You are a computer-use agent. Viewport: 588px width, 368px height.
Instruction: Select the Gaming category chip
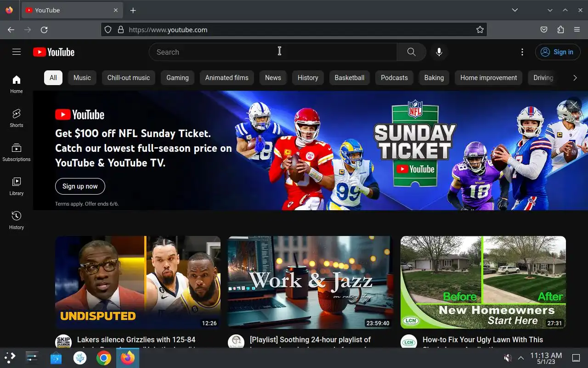point(177,78)
